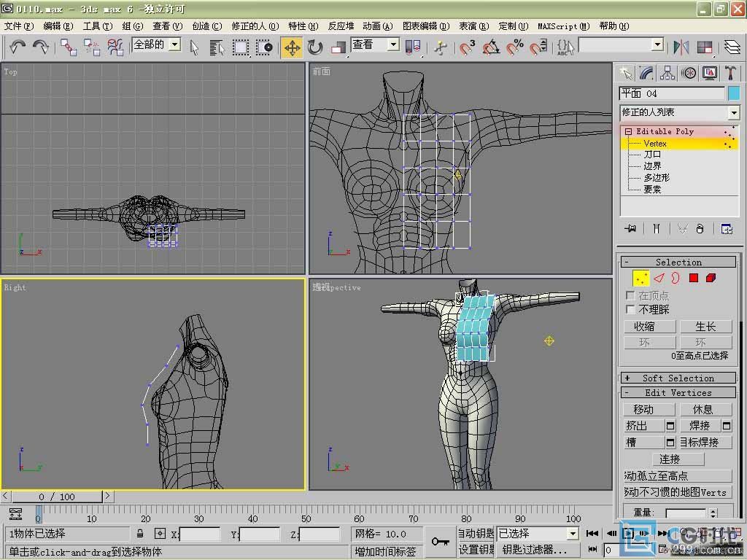
Task: Click the Pin Stack icon
Action: tap(630, 229)
